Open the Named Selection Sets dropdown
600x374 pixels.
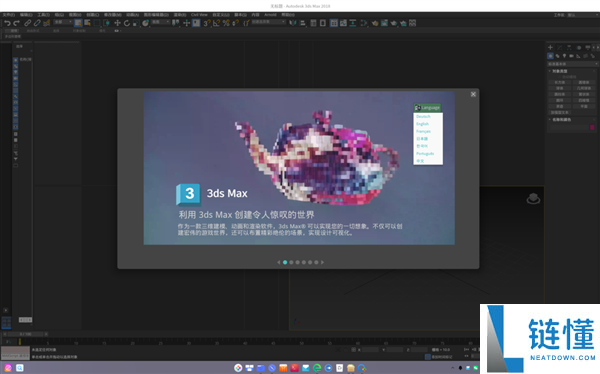click(x=269, y=22)
